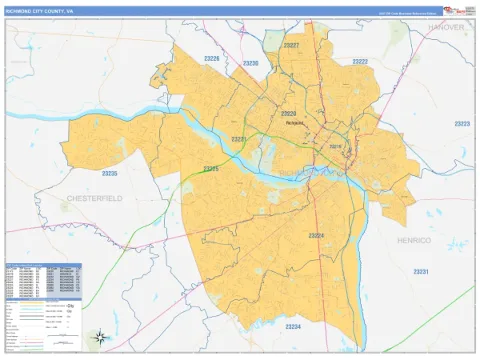
Task: Click ZIP code label 23219 downtown
Action: pyautogui.click(x=335, y=146)
